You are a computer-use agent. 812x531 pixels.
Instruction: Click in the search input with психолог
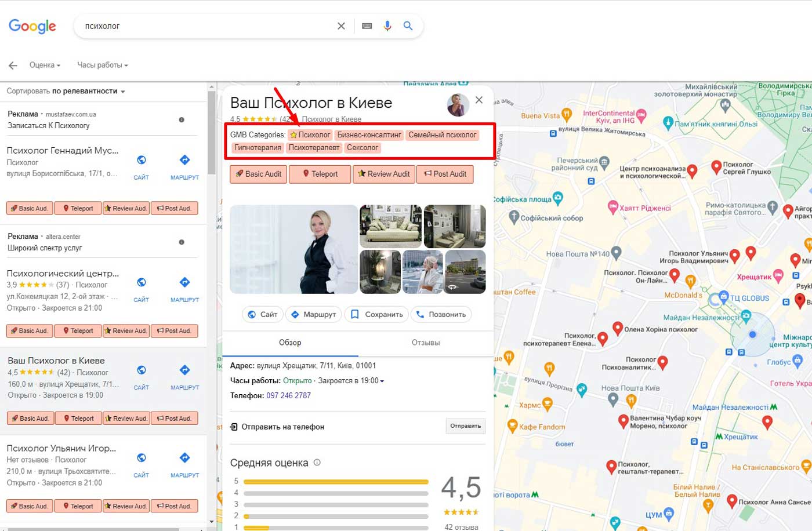206,26
